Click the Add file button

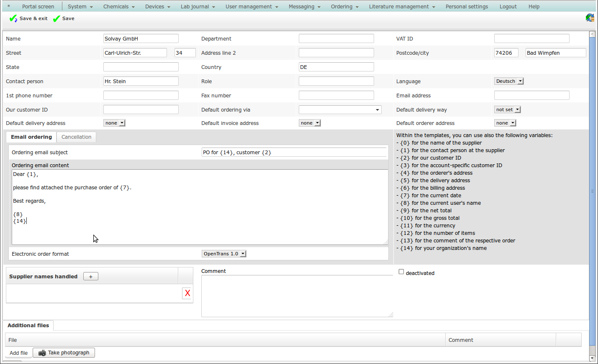pyautogui.click(x=19, y=353)
